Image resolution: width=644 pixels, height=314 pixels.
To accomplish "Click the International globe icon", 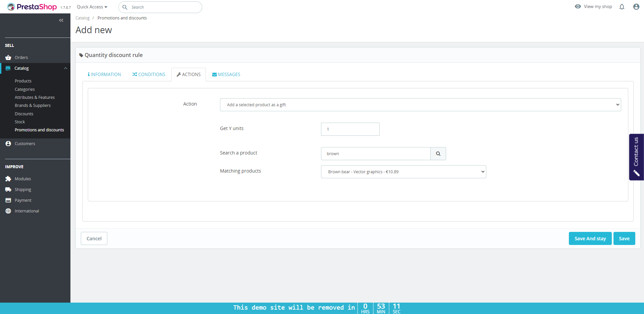I will click(x=8, y=211).
